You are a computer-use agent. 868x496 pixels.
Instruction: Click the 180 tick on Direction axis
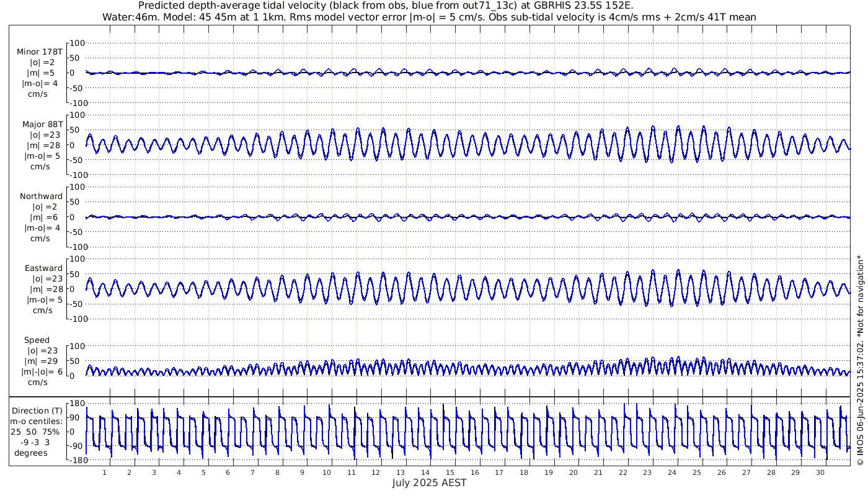point(77,404)
